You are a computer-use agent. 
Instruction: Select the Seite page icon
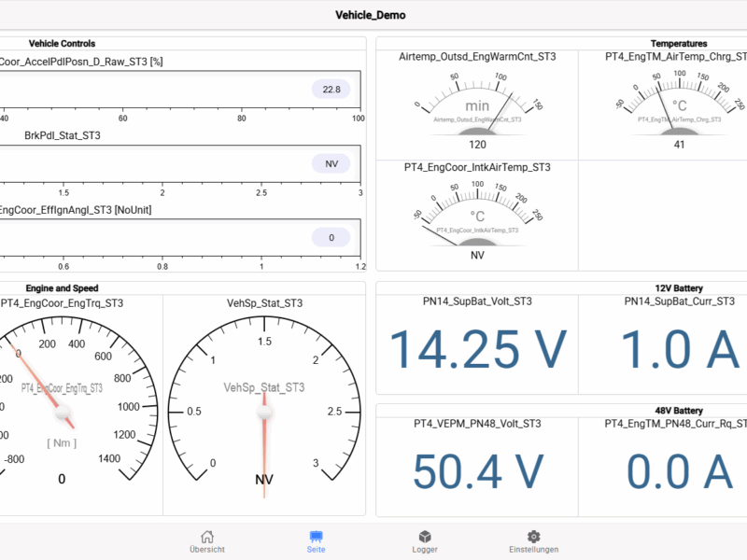tap(316, 537)
